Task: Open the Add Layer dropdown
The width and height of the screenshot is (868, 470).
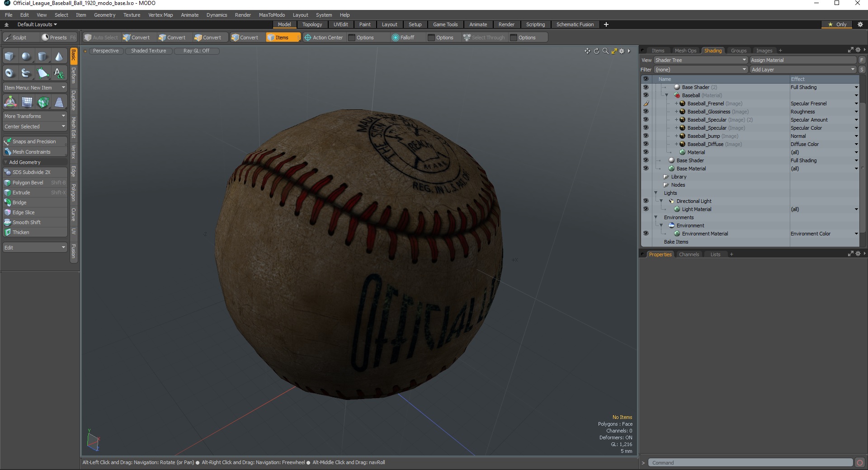Action: (803, 70)
